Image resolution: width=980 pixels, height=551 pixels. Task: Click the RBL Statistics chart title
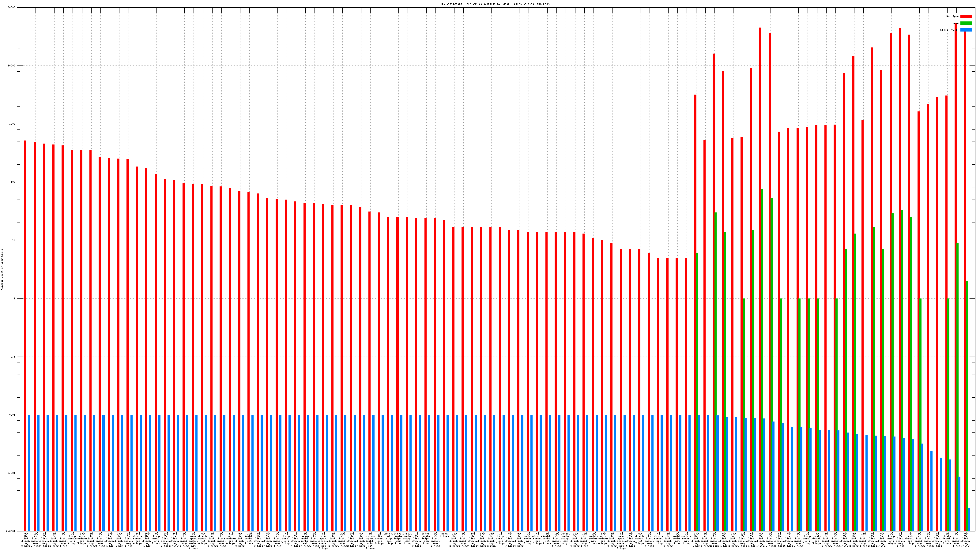495,4
